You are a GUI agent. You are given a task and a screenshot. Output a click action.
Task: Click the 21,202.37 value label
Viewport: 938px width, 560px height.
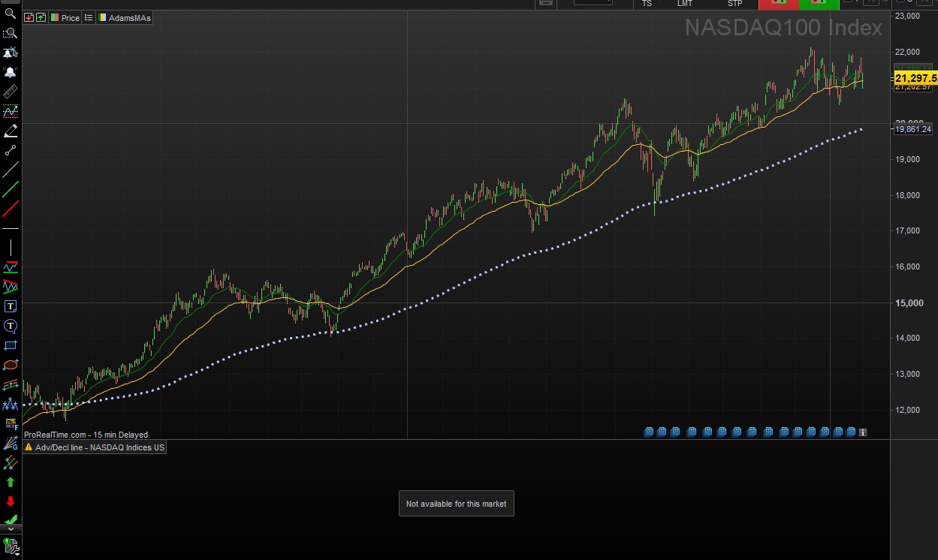pos(913,86)
